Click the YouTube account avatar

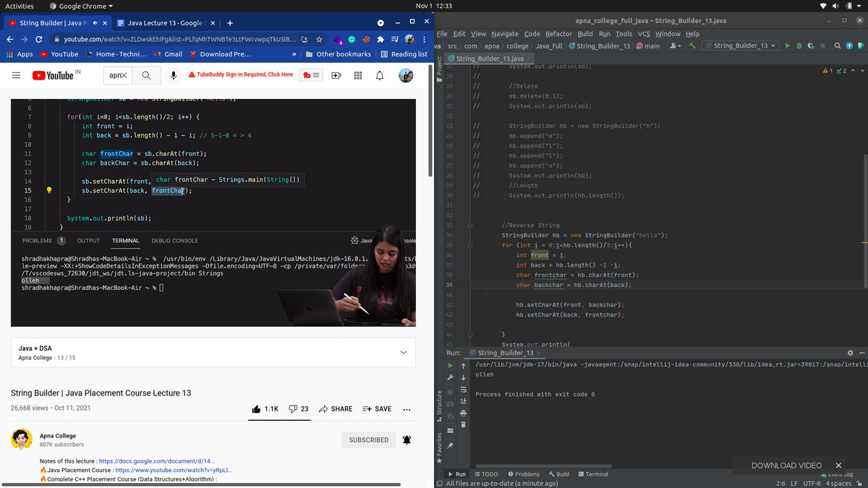click(x=406, y=75)
